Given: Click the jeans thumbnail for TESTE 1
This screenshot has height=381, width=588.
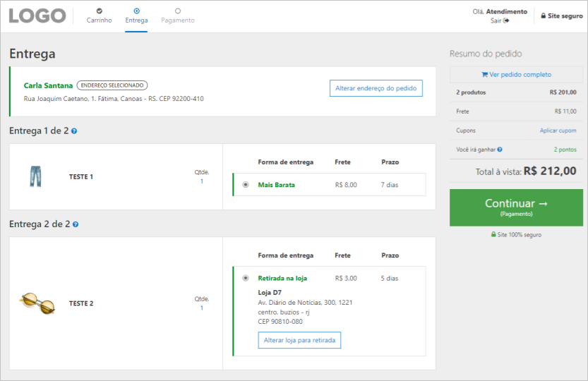Looking at the screenshot, I should (x=35, y=176).
